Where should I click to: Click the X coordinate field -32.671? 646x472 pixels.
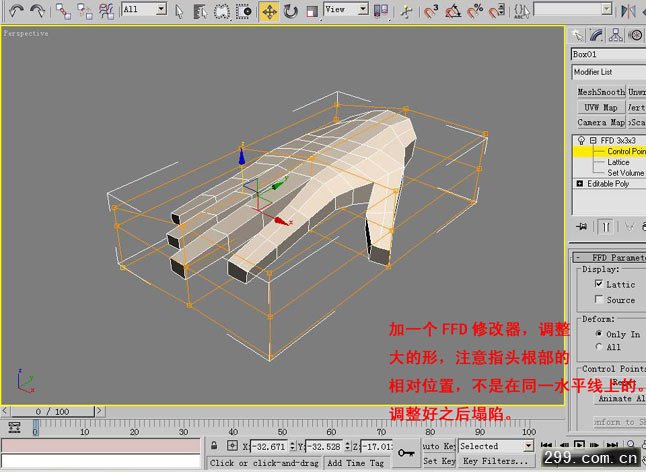[x=269, y=446]
